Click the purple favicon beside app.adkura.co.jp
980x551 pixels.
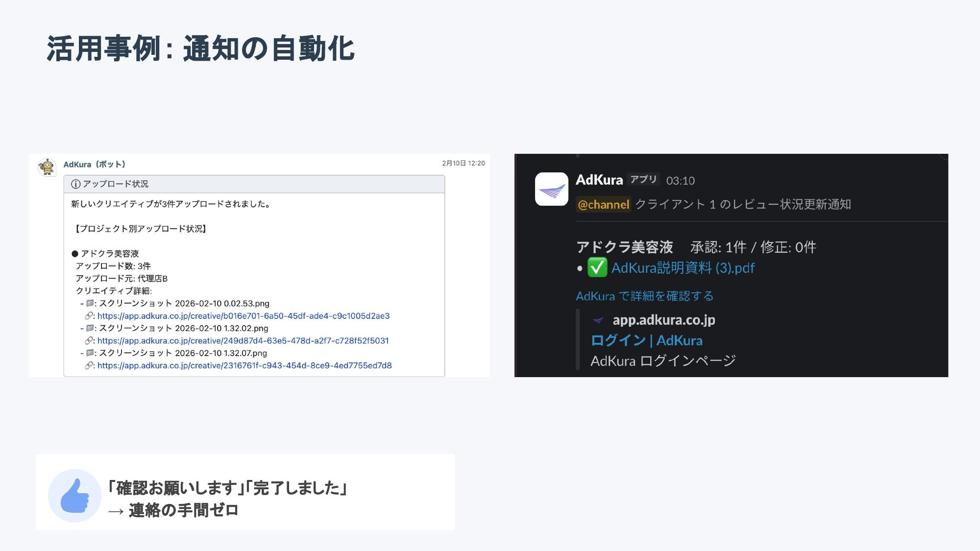pos(599,320)
